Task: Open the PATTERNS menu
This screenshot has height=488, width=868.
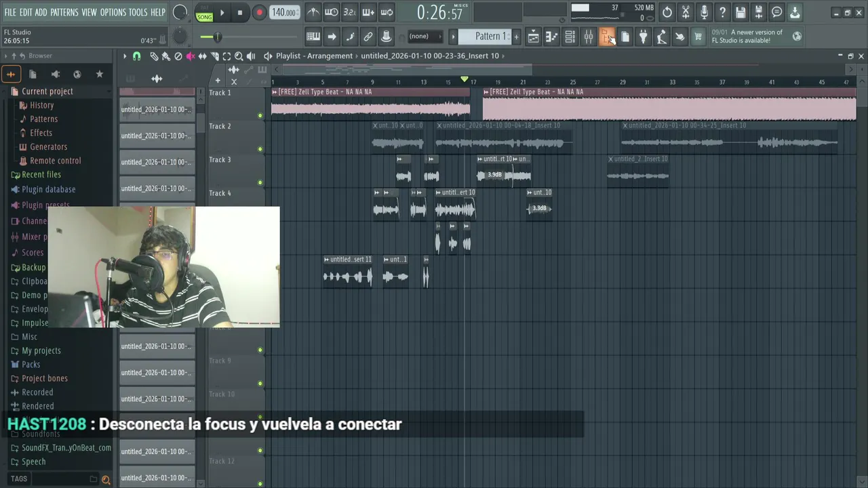Action: 64,12
